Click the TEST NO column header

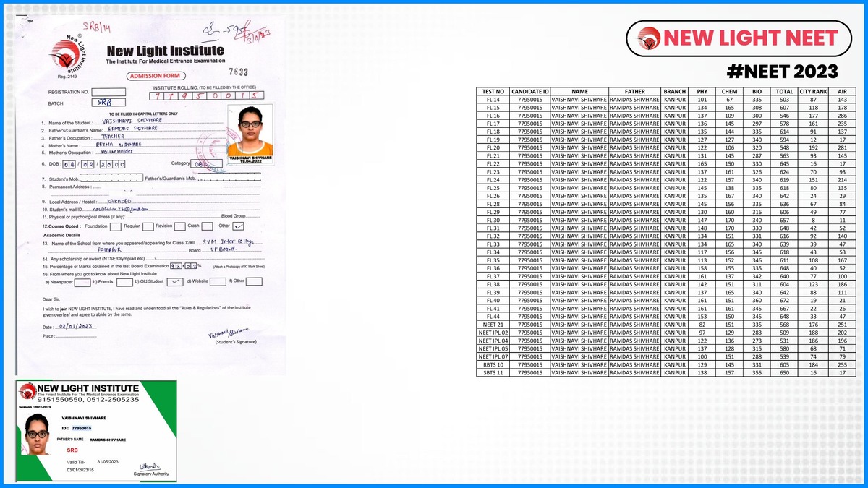tap(493, 92)
